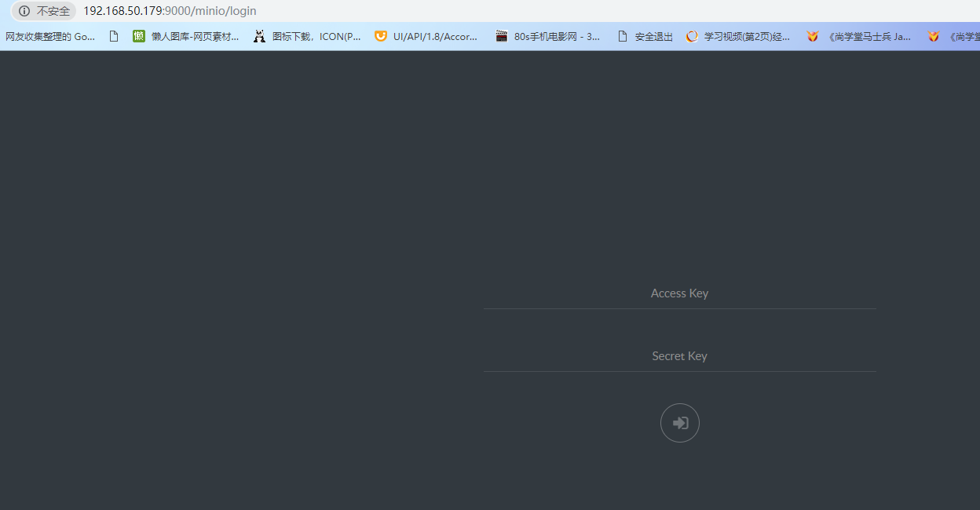The image size is (980, 510).
Task: Click the 80s手机电影网 clapperboard favicon
Action: click(502, 36)
